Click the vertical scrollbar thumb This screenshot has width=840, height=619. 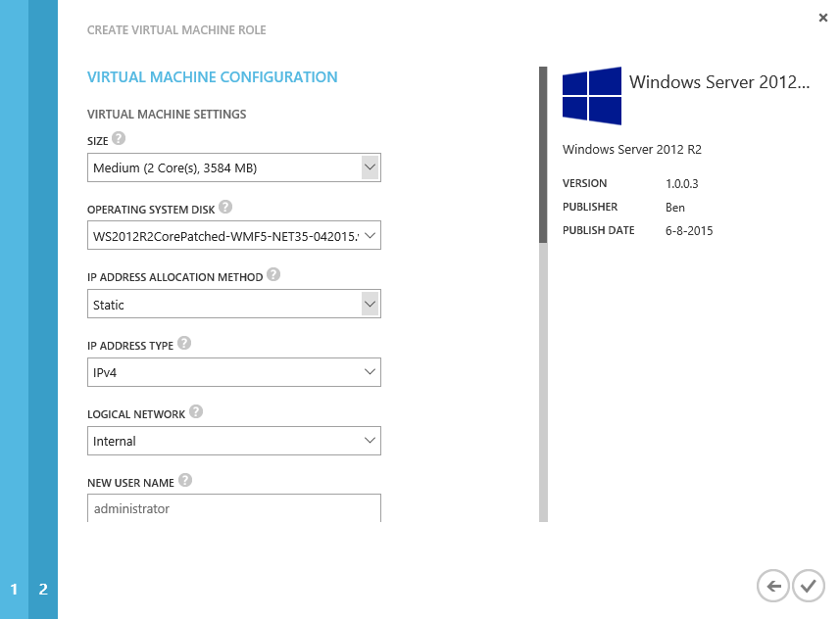pos(543,154)
